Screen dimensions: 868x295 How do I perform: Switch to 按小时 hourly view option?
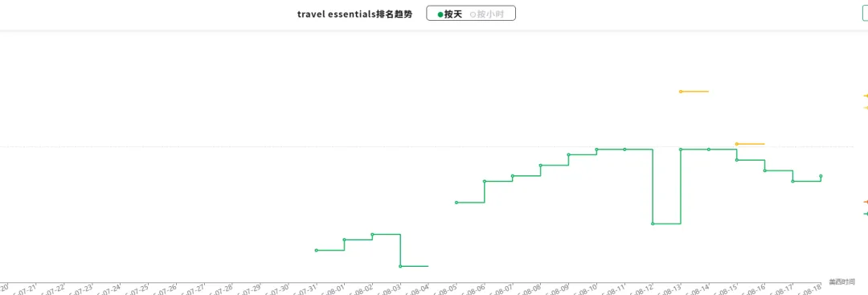pyautogui.click(x=487, y=14)
